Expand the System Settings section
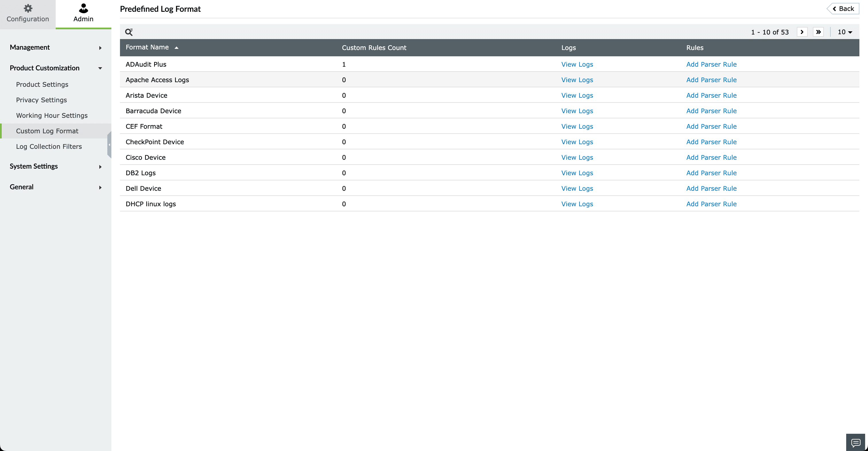The height and width of the screenshot is (451, 868). pyautogui.click(x=56, y=166)
